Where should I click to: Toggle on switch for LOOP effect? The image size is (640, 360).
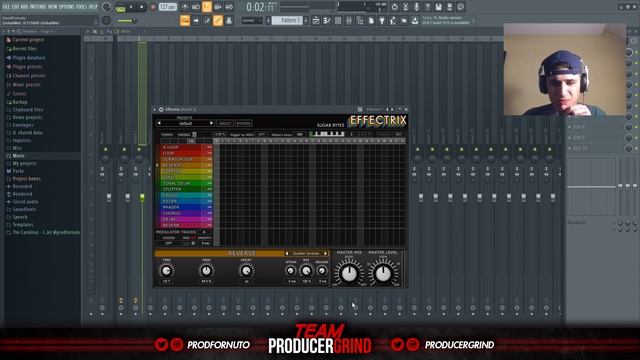pos(210,153)
